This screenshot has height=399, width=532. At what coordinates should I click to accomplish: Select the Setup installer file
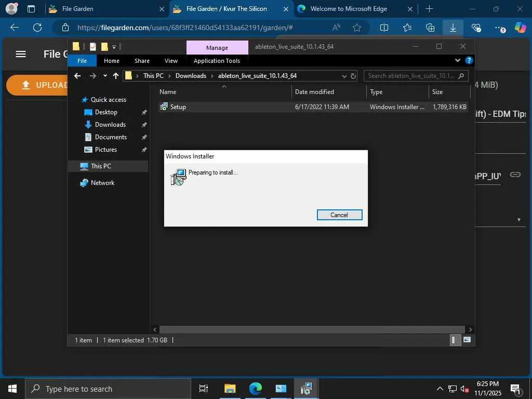(x=313, y=107)
